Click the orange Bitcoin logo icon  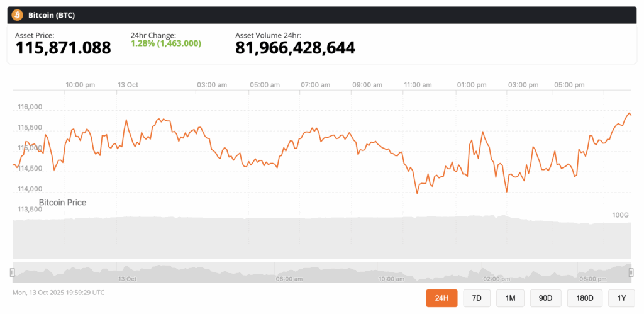[18, 14]
